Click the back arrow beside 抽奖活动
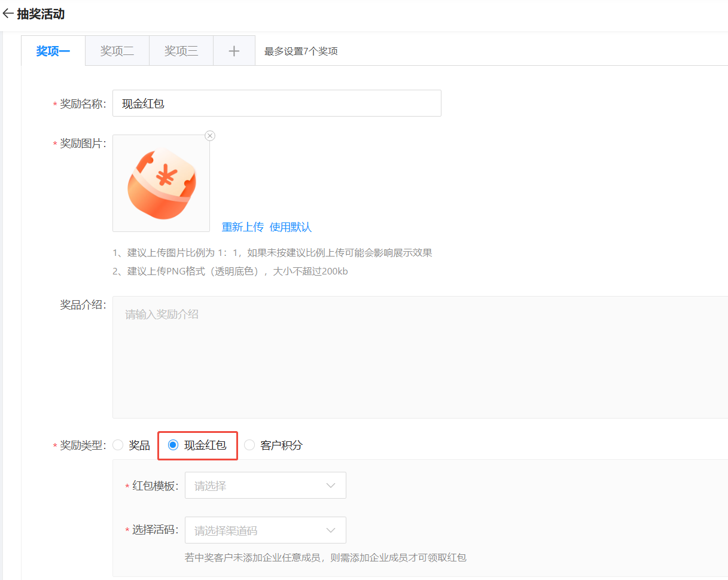728x580 pixels. [x=8, y=14]
